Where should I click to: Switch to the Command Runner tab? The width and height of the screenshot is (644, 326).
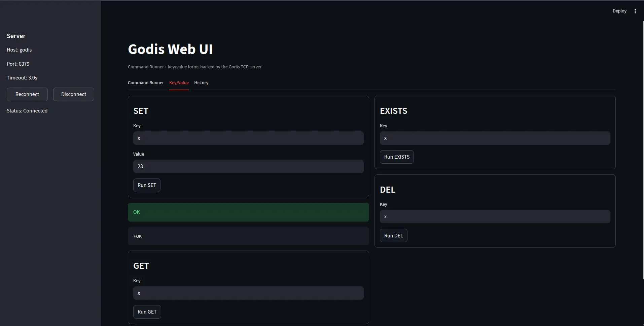(146, 83)
